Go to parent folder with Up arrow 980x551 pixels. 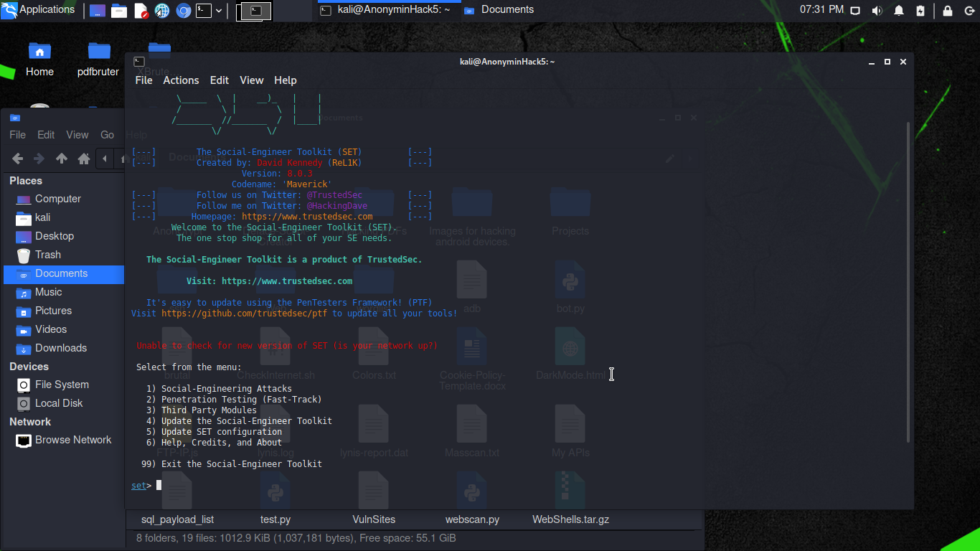62,159
